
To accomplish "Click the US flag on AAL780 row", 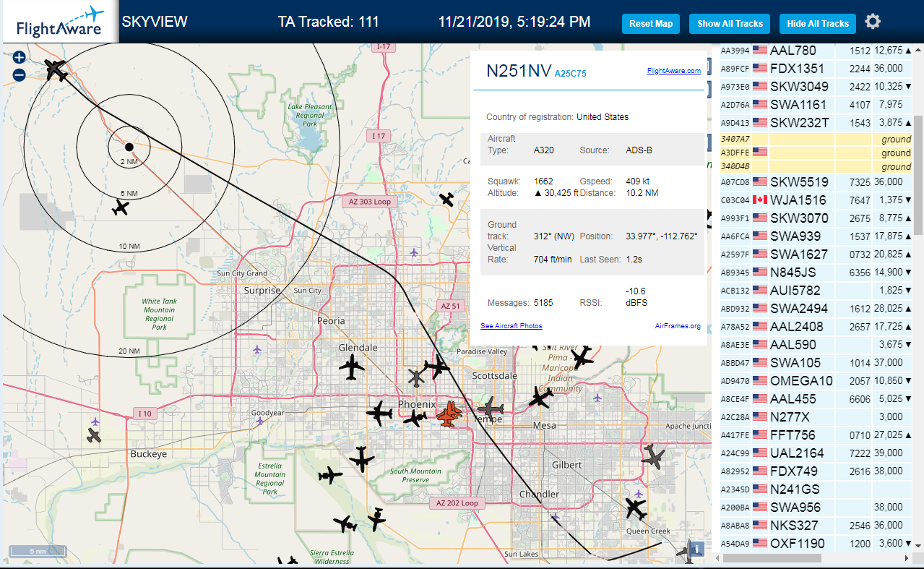I will pyautogui.click(x=759, y=50).
